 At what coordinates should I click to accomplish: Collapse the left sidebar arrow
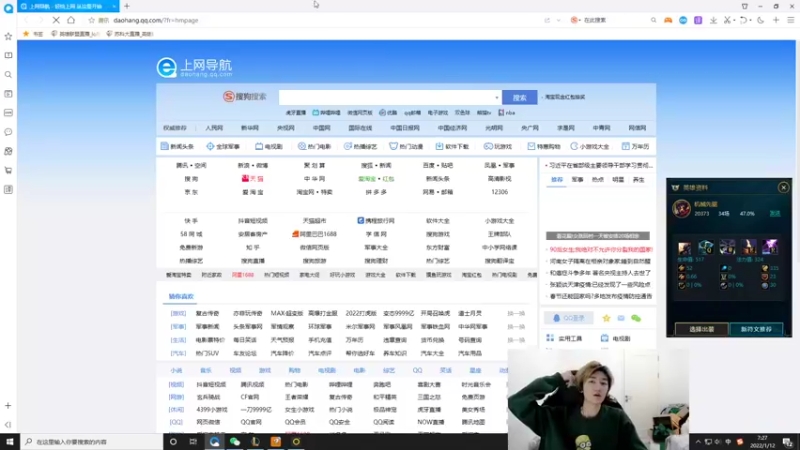pos(8,424)
